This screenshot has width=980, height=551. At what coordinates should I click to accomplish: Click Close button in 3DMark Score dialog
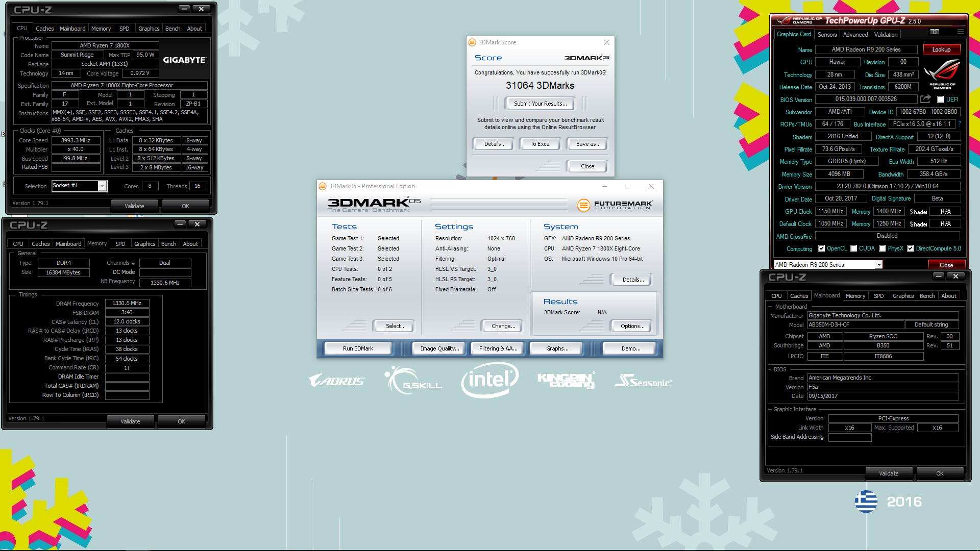point(587,166)
